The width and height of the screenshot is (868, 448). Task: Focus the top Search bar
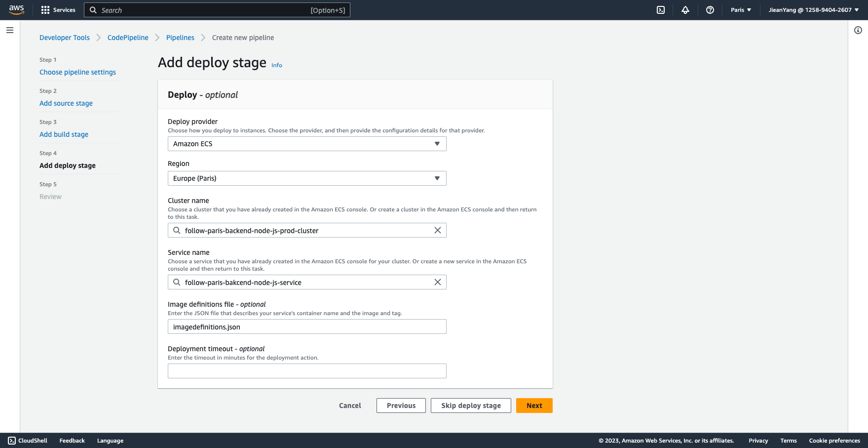(x=217, y=10)
